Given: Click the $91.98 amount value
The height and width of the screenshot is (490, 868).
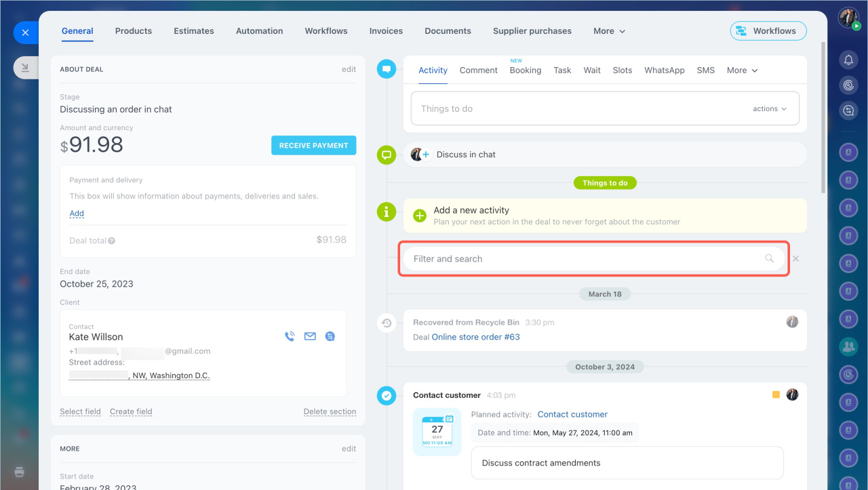Looking at the screenshot, I should tap(92, 145).
